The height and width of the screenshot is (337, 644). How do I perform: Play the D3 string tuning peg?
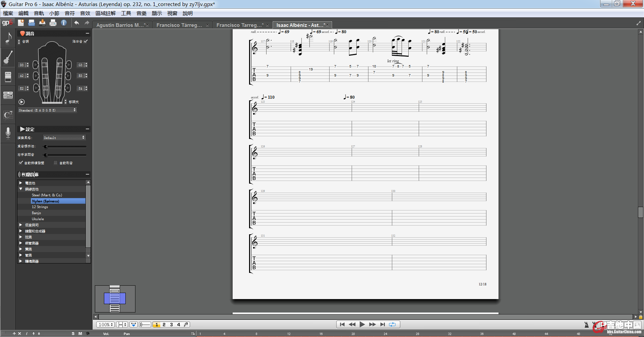point(36,65)
